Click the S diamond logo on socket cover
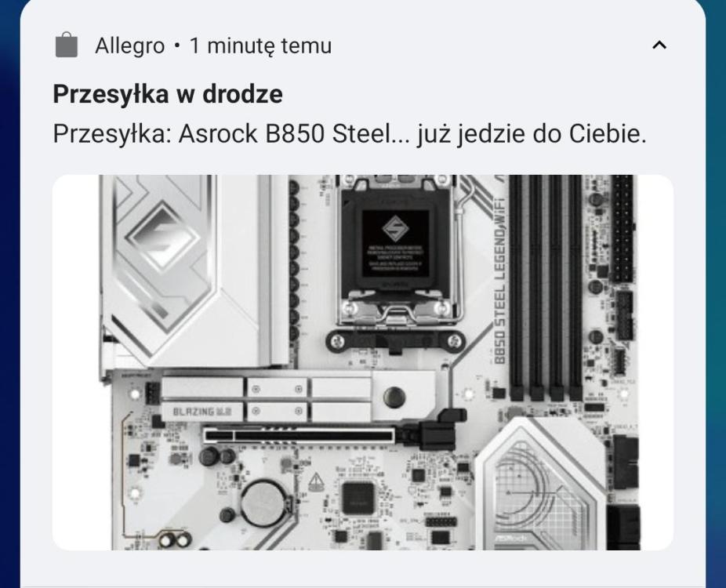 [x=395, y=228]
